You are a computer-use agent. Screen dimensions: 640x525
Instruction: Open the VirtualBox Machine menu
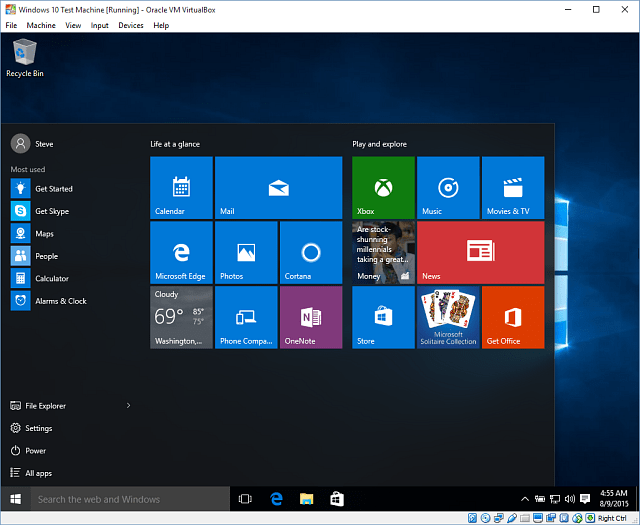pyautogui.click(x=41, y=25)
